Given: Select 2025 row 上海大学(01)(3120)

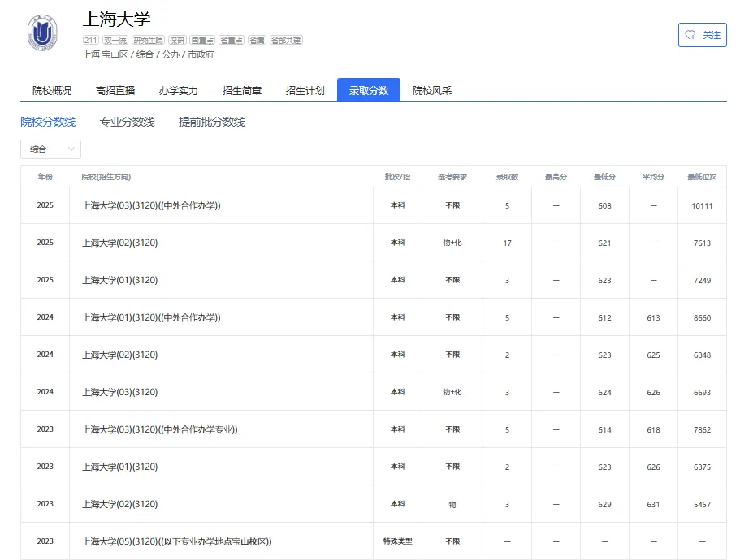Looking at the screenshot, I should coord(374,280).
